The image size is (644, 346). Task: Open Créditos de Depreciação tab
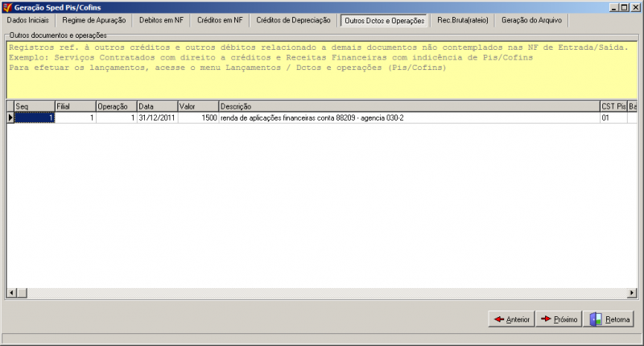293,20
